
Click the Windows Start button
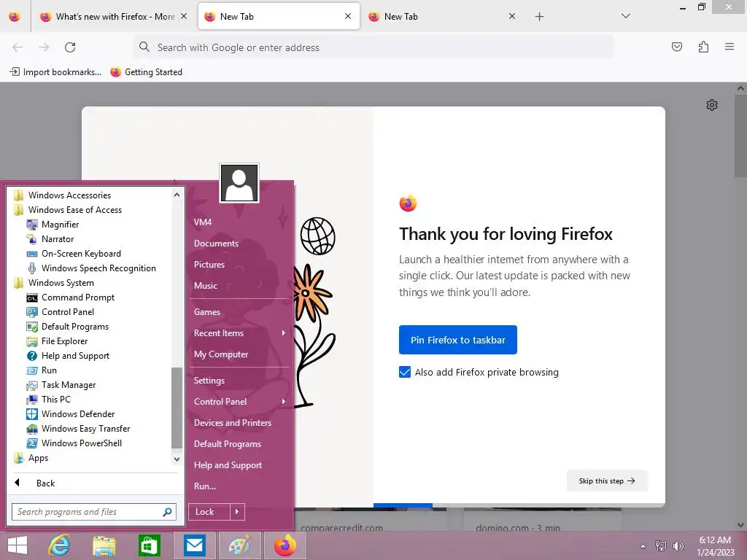tap(18, 545)
